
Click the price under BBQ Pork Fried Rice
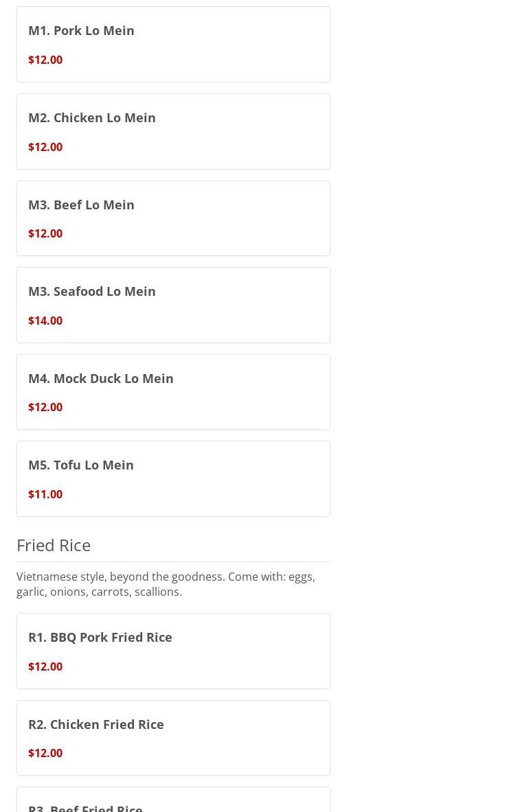click(x=45, y=666)
